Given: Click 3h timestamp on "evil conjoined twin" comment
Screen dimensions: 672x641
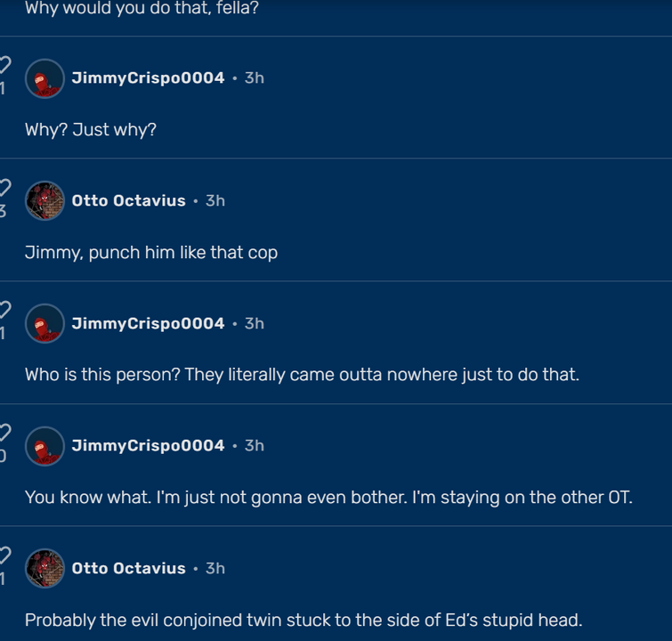Looking at the screenshot, I should pos(215,568).
